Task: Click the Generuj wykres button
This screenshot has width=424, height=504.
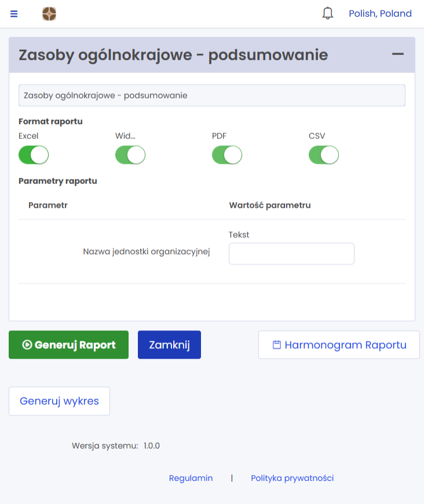Action: 59,401
